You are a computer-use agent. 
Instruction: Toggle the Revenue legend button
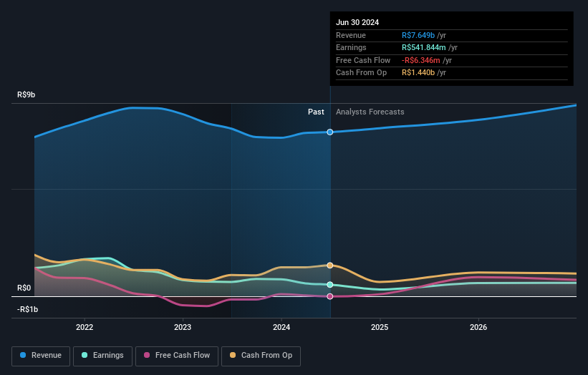click(x=41, y=356)
